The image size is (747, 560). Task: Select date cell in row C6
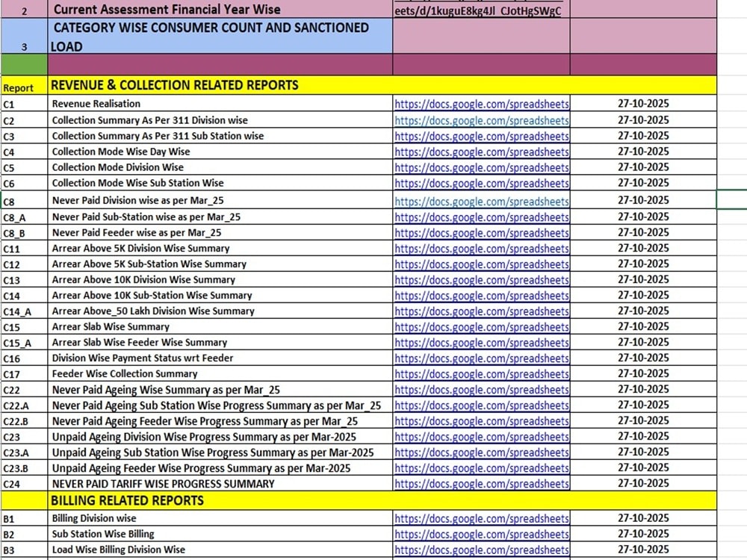pos(643,183)
